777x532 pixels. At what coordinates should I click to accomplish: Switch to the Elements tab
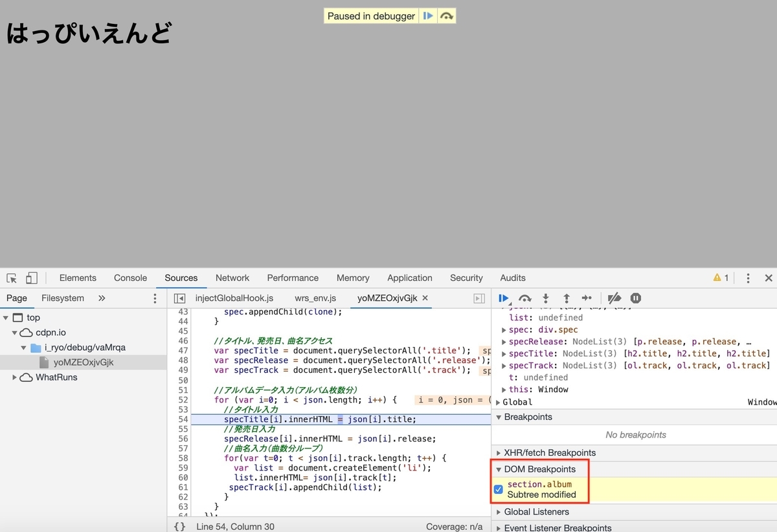pos(78,278)
